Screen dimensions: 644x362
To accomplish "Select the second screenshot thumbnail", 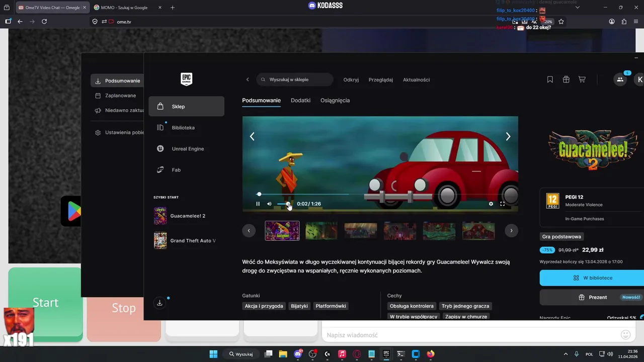I will tap(321, 231).
